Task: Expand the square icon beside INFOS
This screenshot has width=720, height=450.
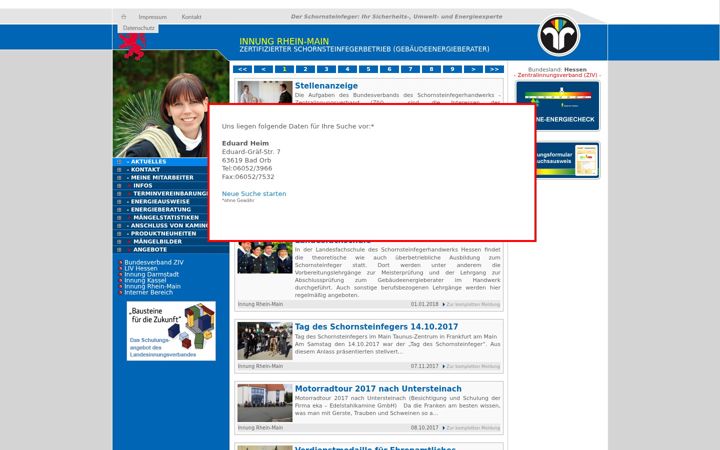Action: click(x=119, y=186)
